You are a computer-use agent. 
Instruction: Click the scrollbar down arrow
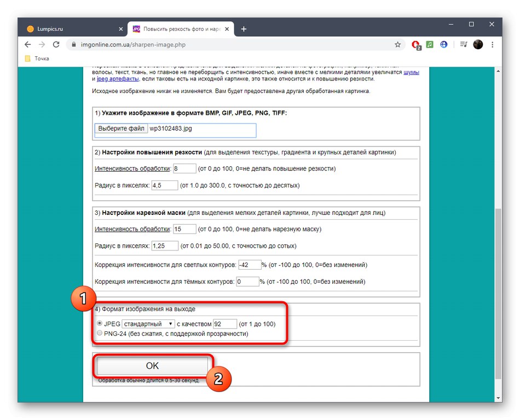(499, 398)
